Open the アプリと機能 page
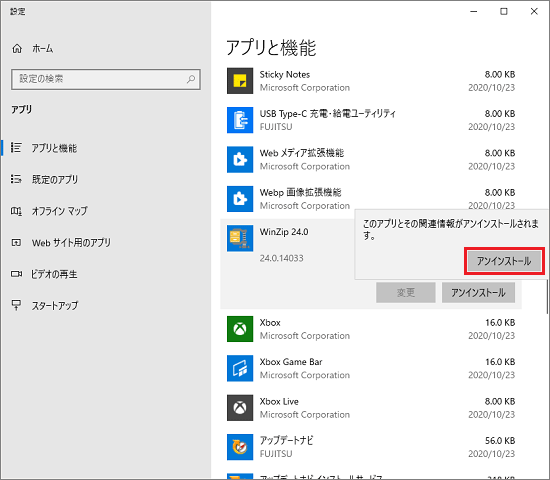This screenshot has height=480, width=550. tap(54, 148)
